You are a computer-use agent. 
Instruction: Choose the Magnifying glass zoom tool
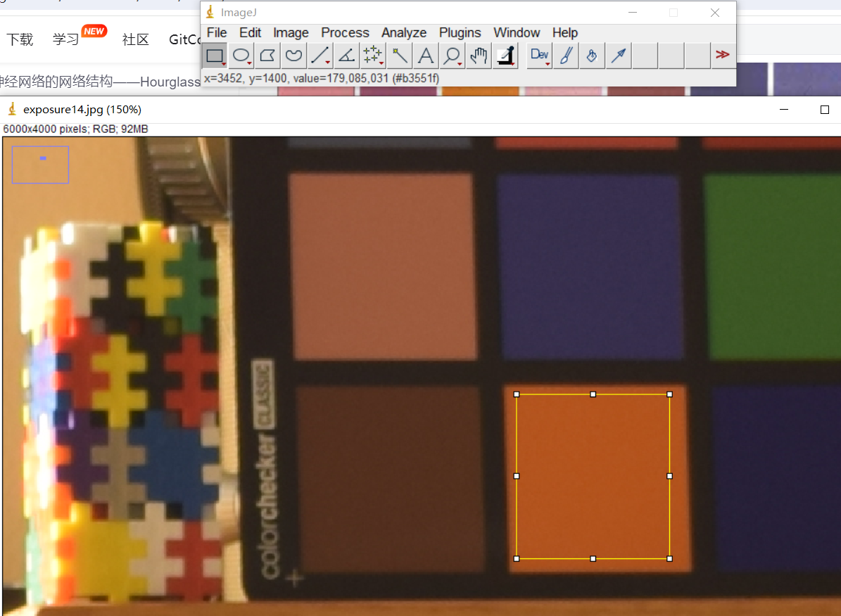point(452,56)
